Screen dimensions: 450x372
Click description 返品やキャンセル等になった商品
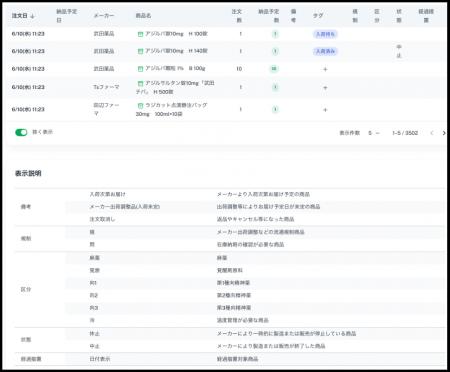pyautogui.click(x=255, y=219)
